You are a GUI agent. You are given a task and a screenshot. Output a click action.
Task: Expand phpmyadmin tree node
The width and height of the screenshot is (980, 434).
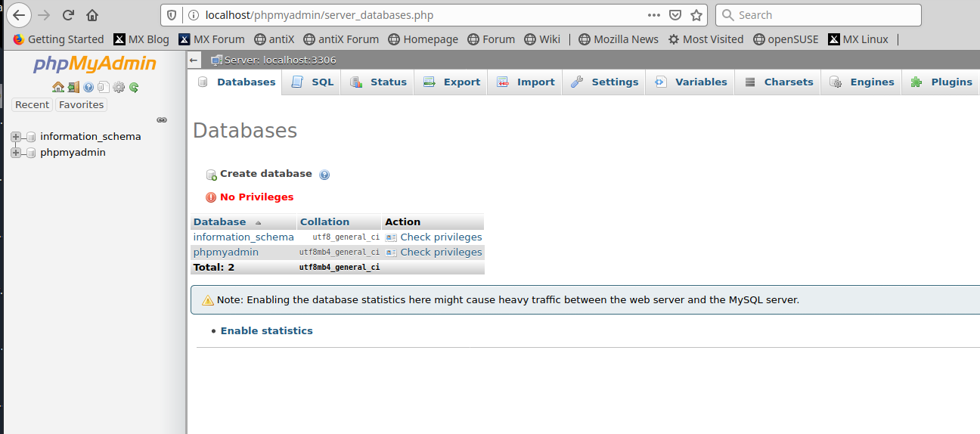(15, 153)
